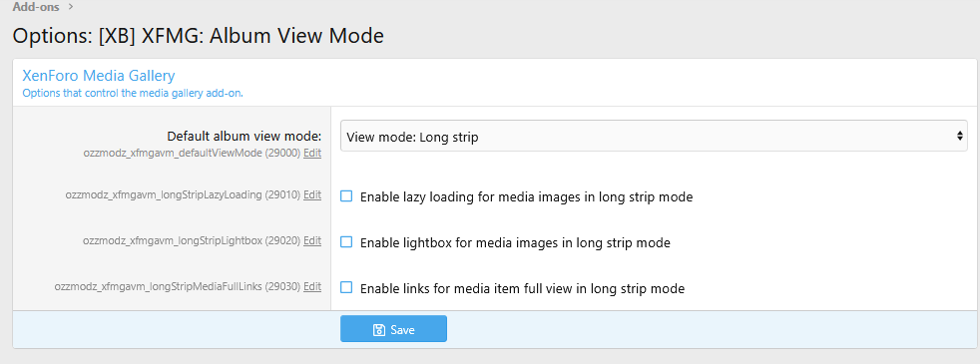Click the floppy disk icon in Save

point(378,330)
